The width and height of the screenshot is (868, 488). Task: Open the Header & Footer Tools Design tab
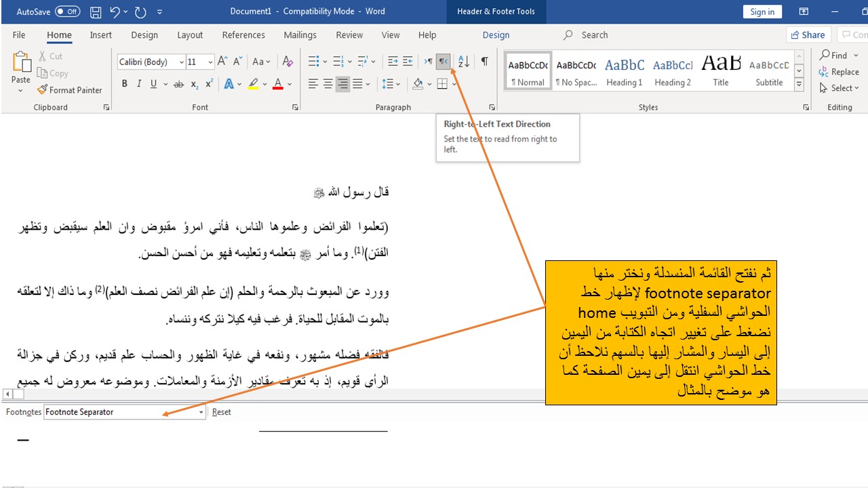(495, 35)
